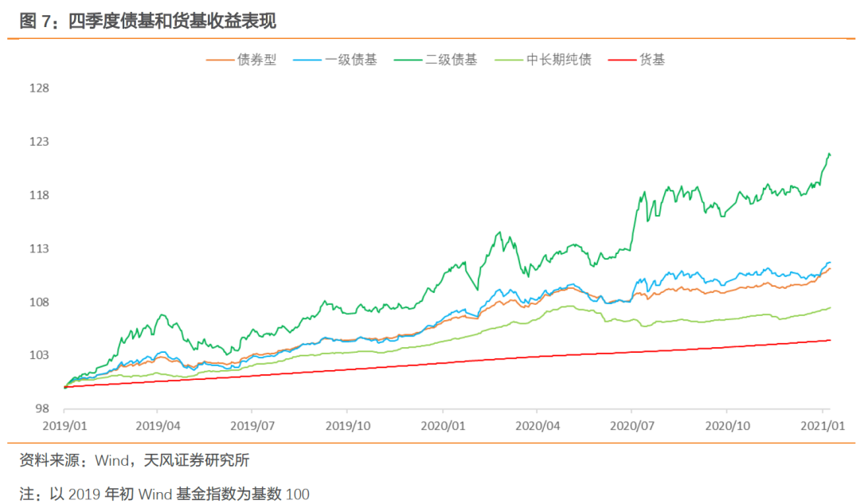Click the y-axis value 118
This screenshot has width=860, height=504.
coord(39,195)
